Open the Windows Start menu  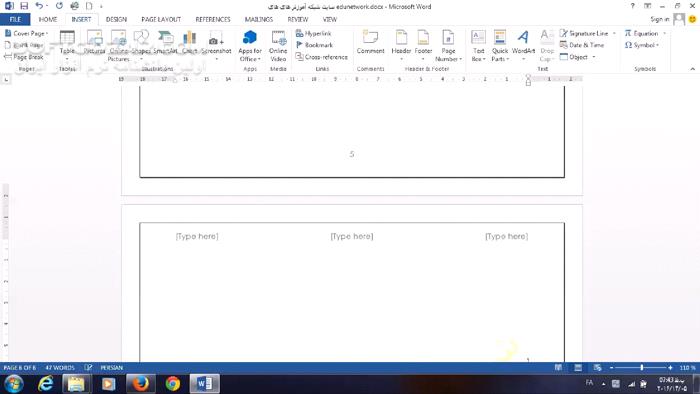coord(13,384)
